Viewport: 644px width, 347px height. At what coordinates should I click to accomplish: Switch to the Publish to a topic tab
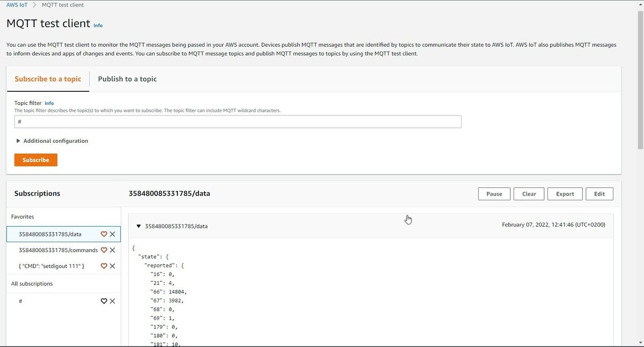point(127,78)
